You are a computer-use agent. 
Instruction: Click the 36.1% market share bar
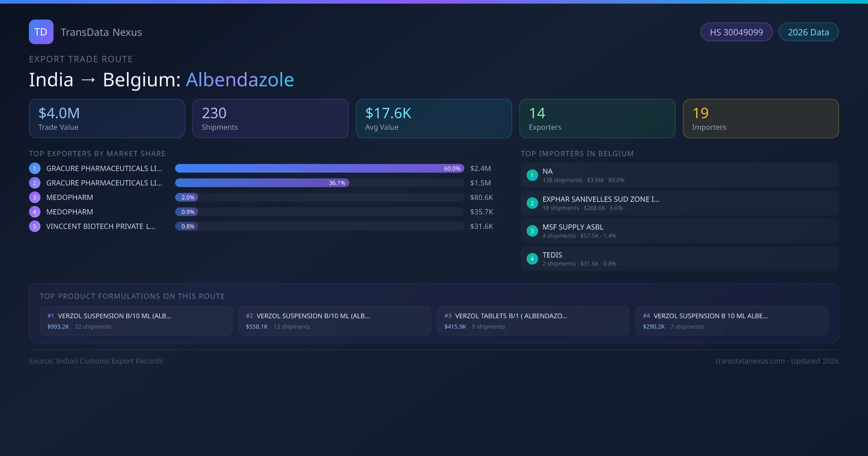point(262,183)
